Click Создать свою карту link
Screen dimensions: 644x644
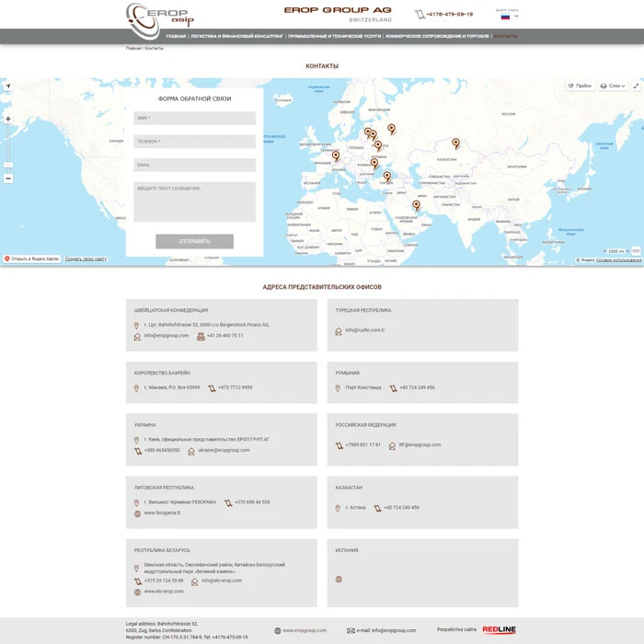86,259
